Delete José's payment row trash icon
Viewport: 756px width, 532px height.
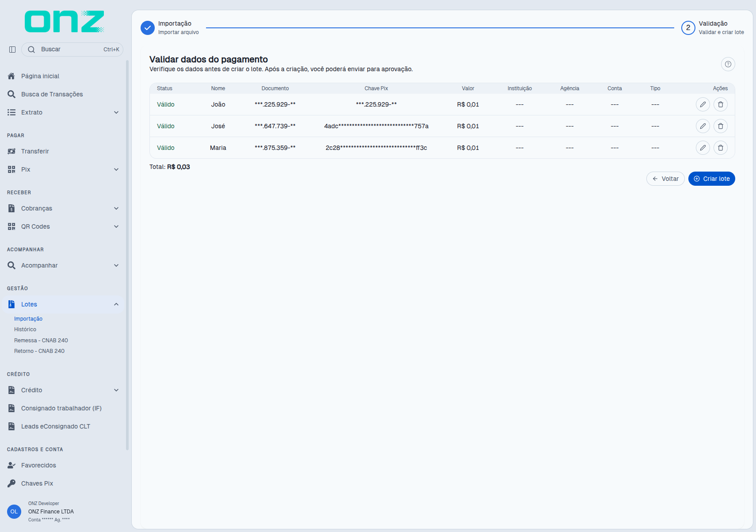(721, 126)
